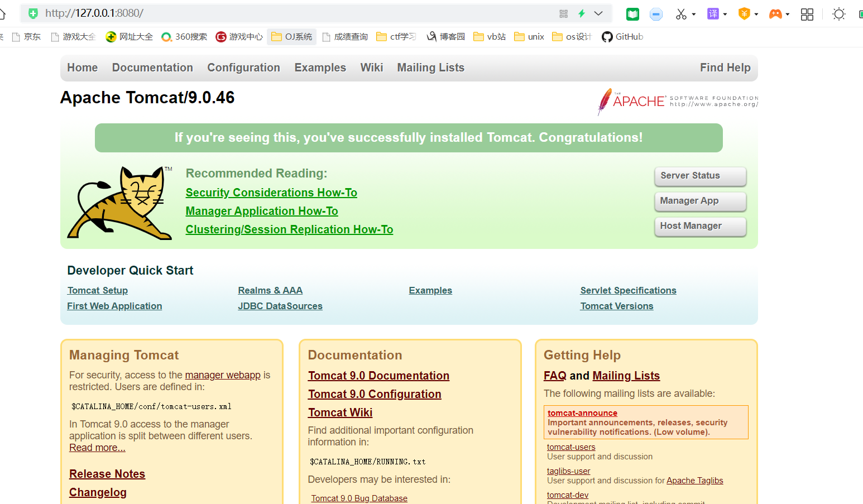Image resolution: width=863 pixels, height=504 pixels.
Task: Open the Release Notes link
Action: coord(107,474)
